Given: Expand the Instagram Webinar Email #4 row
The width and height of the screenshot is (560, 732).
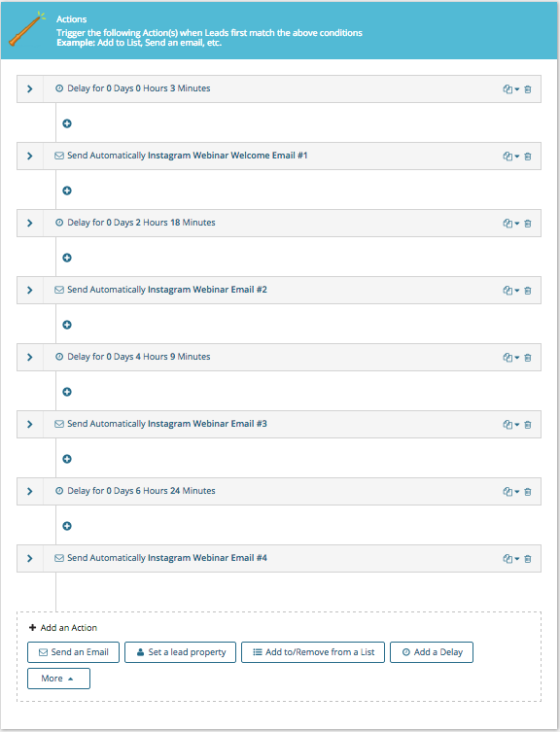Looking at the screenshot, I should pos(30,558).
